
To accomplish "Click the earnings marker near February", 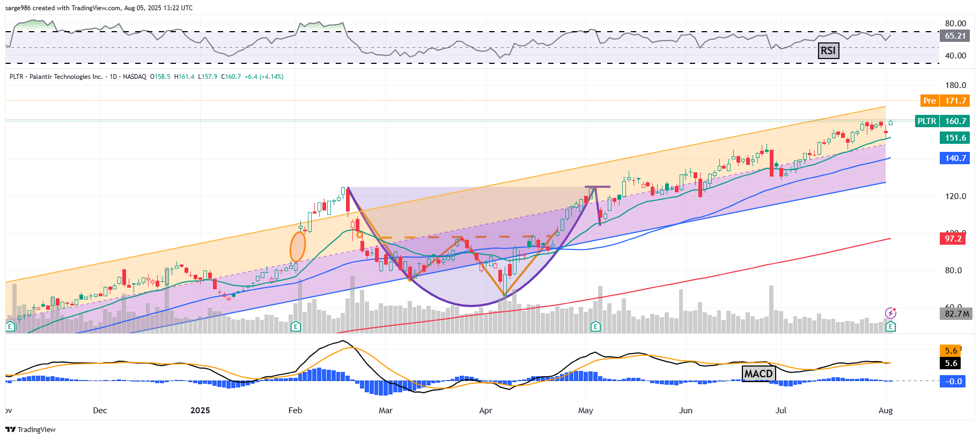I will pos(296,326).
